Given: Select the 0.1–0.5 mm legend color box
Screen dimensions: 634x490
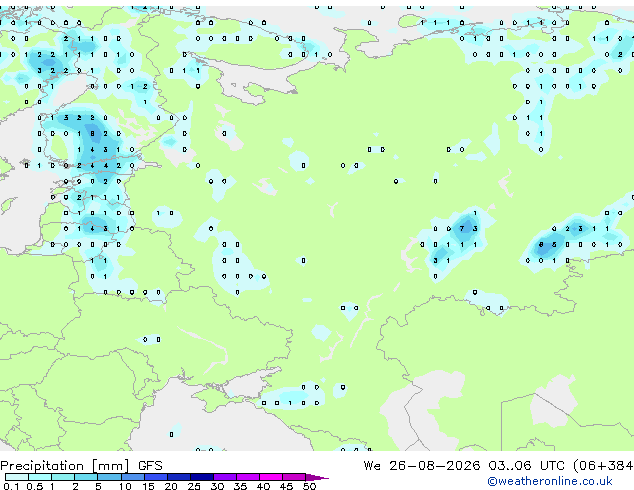Looking at the screenshot, I should 17,477.
